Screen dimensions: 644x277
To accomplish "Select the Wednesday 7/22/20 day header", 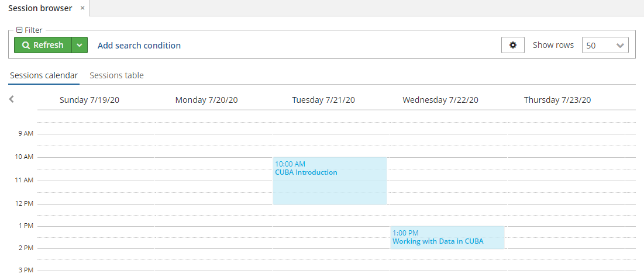I will [x=440, y=100].
